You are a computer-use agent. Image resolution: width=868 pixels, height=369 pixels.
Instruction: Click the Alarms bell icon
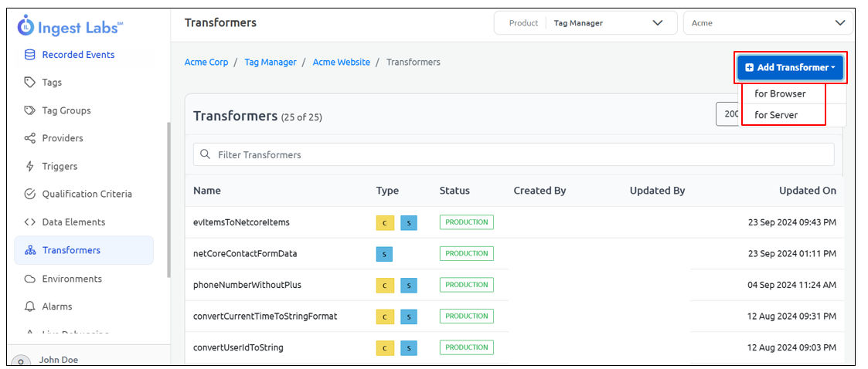[x=30, y=306]
